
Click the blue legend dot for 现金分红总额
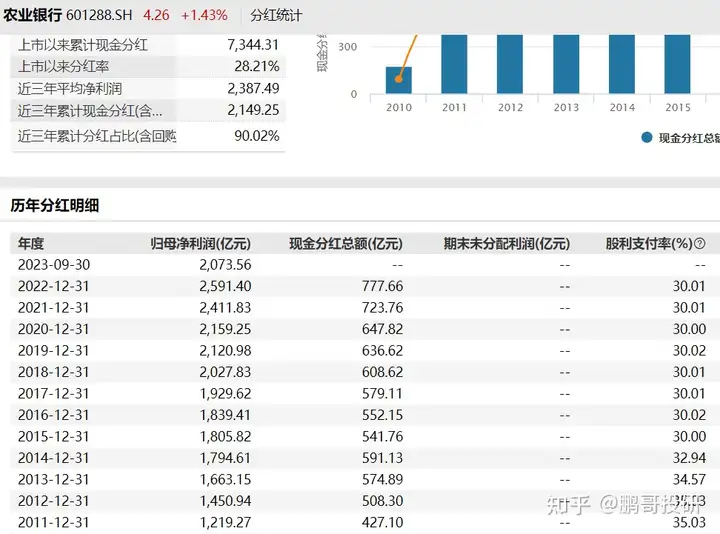(647, 137)
